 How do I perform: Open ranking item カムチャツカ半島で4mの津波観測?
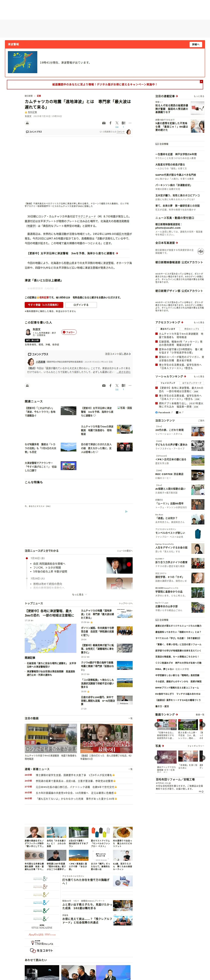coord(181,335)
